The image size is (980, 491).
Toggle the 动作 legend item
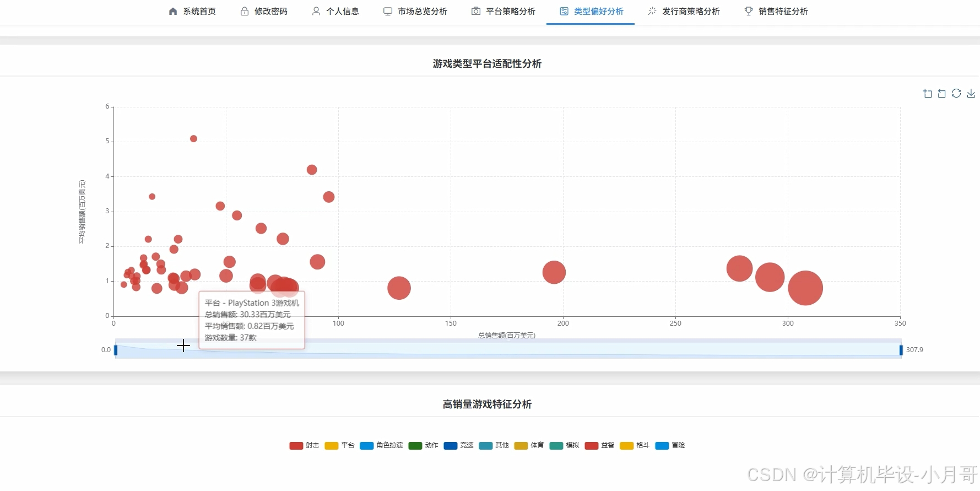click(424, 445)
